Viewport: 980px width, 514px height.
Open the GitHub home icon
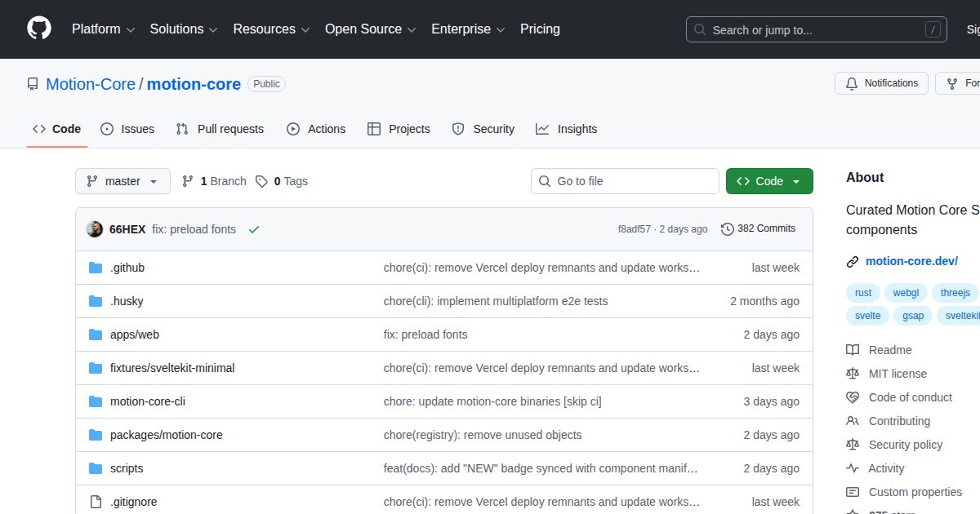[x=38, y=29]
